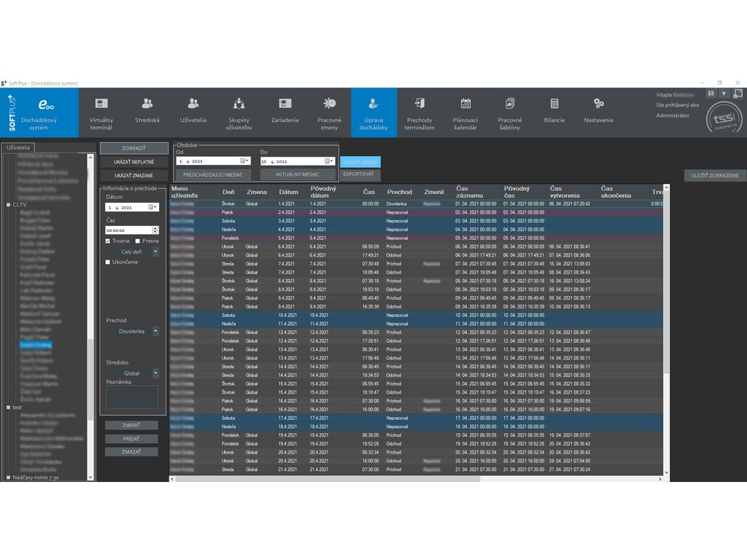747x560 pixels.
Task: Open the Zariadenia module
Action: [x=285, y=112]
